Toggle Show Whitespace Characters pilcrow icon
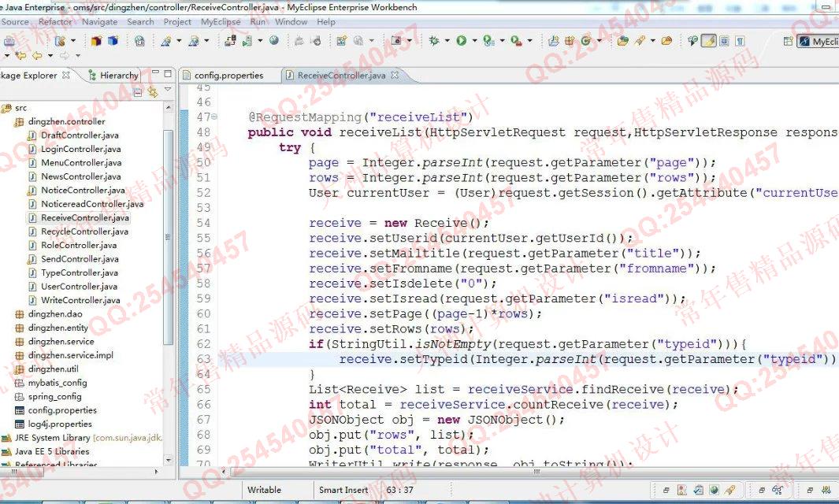Screen dimensions: 839x504 [740, 41]
